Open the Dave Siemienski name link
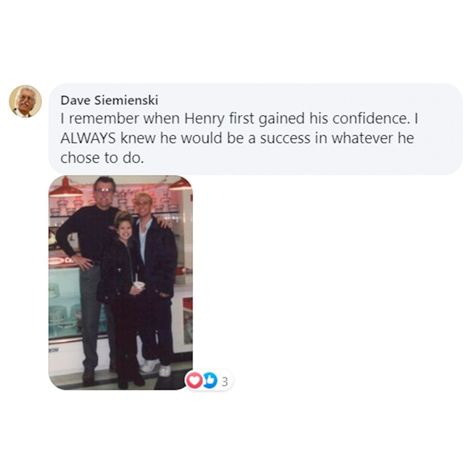This screenshot has width=476, height=476. point(109,100)
